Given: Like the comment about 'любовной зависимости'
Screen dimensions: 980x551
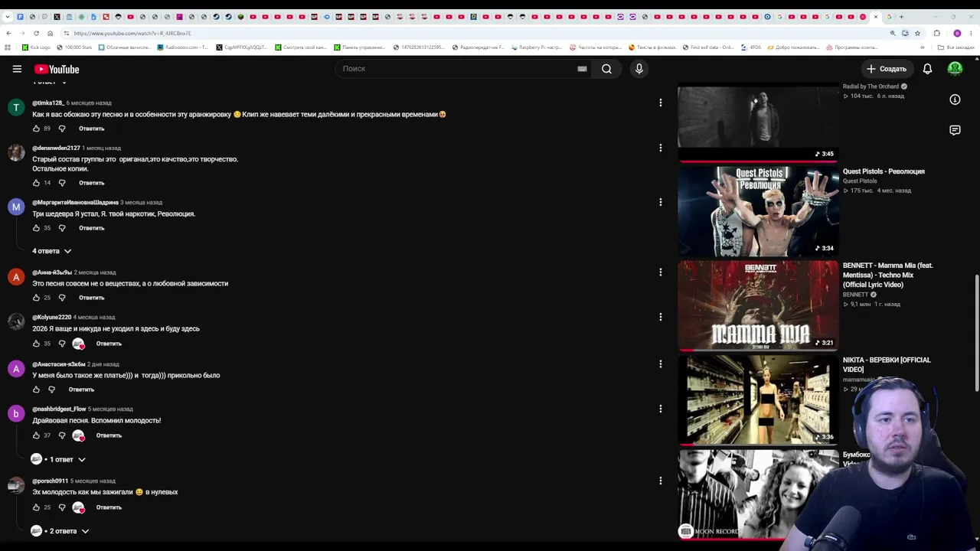Looking at the screenshot, I should (36, 298).
